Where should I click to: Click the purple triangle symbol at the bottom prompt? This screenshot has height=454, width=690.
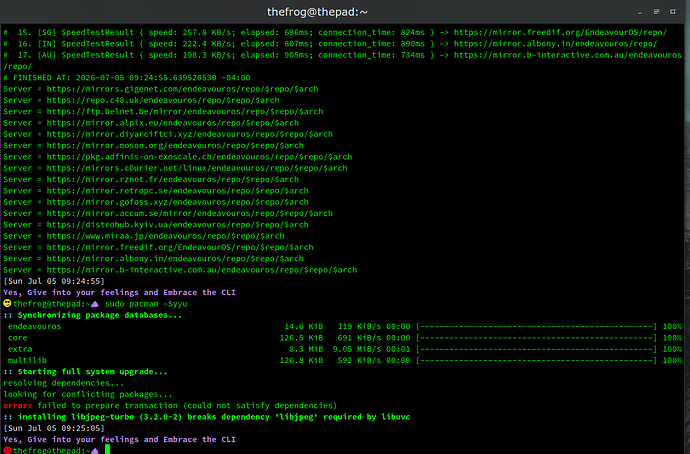click(95, 451)
